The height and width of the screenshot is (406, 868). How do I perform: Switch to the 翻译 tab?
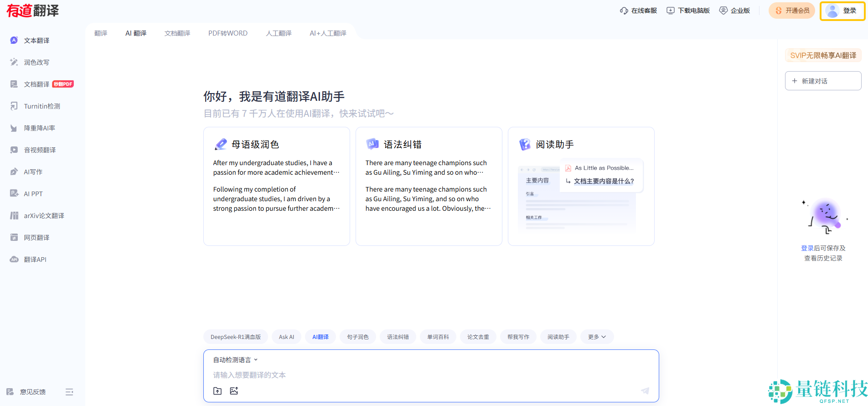coord(101,33)
